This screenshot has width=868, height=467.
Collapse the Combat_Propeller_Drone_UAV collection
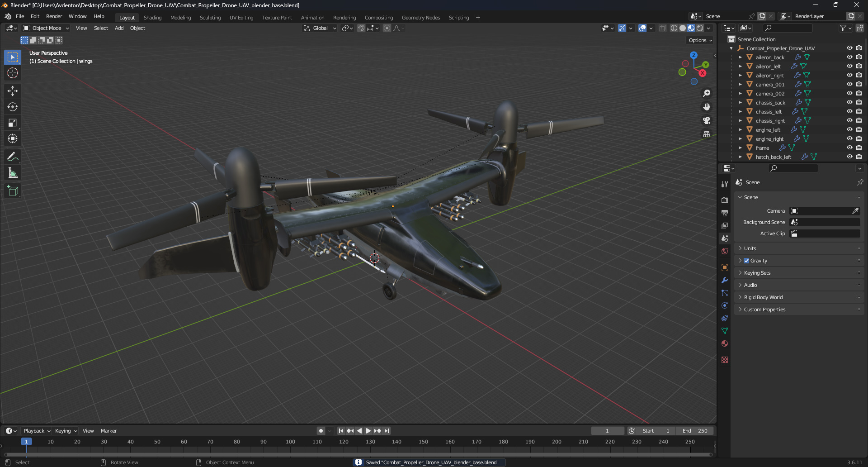(x=731, y=48)
